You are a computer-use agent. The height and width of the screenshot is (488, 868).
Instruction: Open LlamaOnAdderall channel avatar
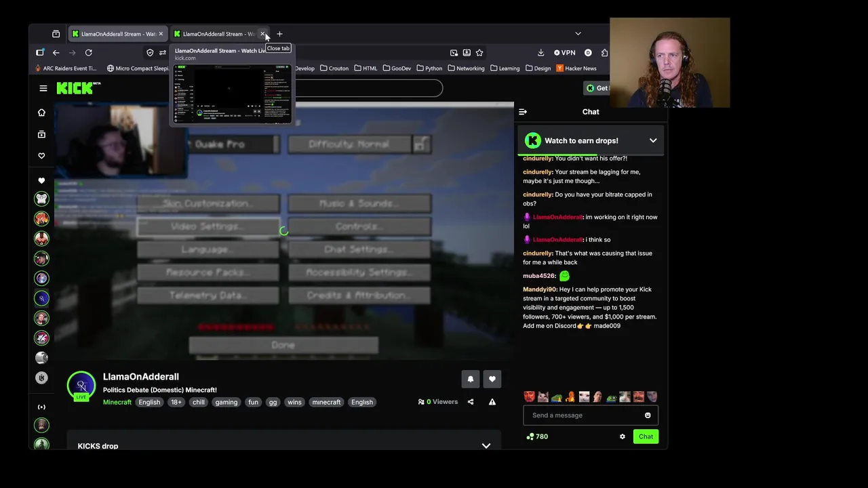[x=81, y=384]
